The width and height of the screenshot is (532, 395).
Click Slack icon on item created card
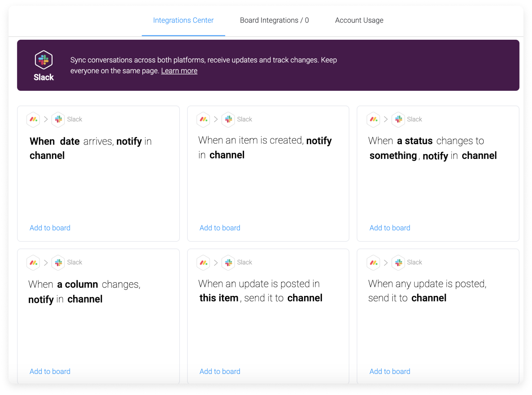228,120
